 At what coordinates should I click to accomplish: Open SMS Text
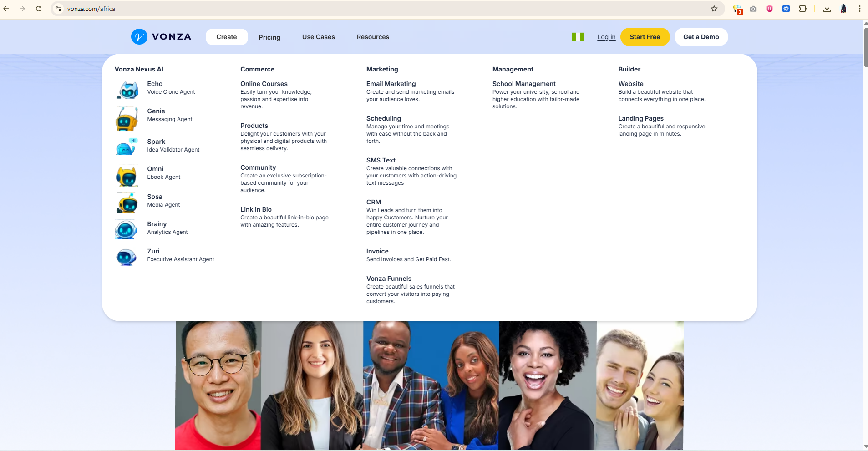point(381,160)
